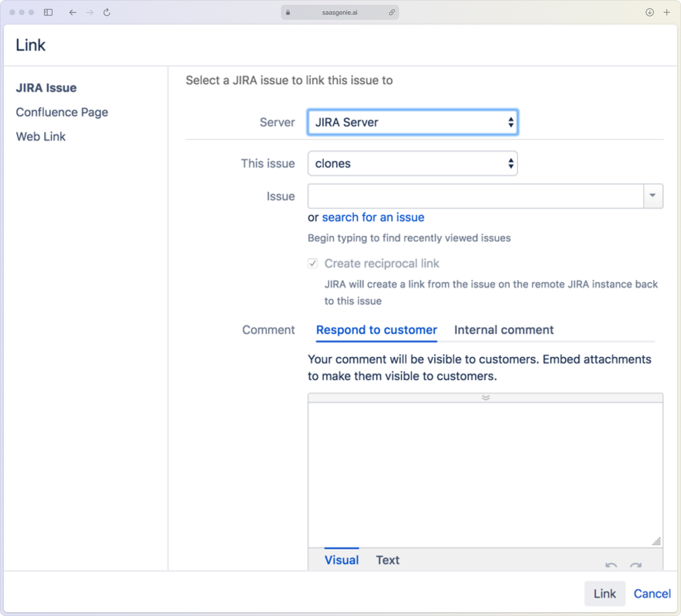This screenshot has width=681, height=616.
Task: Collapse the comment editor with the double chevron
Action: [485, 398]
